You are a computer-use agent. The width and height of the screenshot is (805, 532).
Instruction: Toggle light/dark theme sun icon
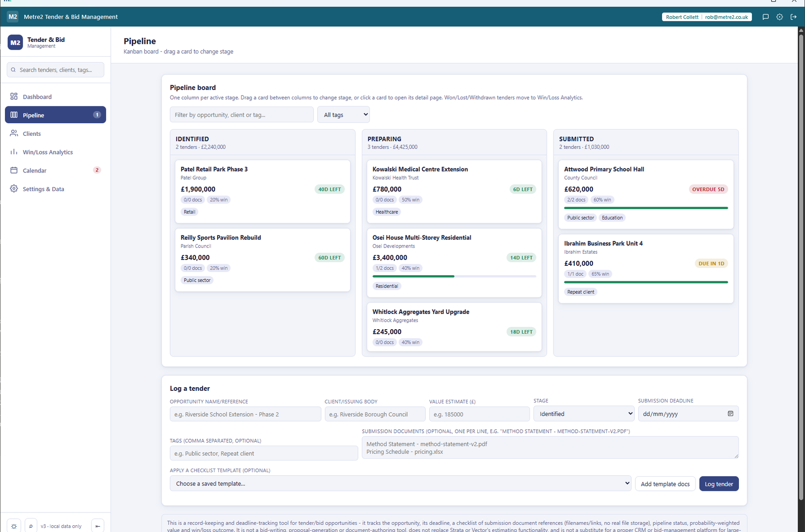[14, 526]
